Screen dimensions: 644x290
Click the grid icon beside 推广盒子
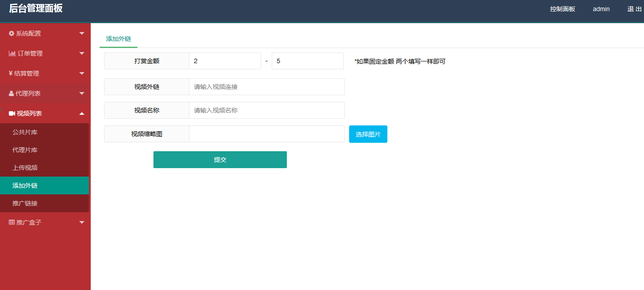[x=12, y=222]
